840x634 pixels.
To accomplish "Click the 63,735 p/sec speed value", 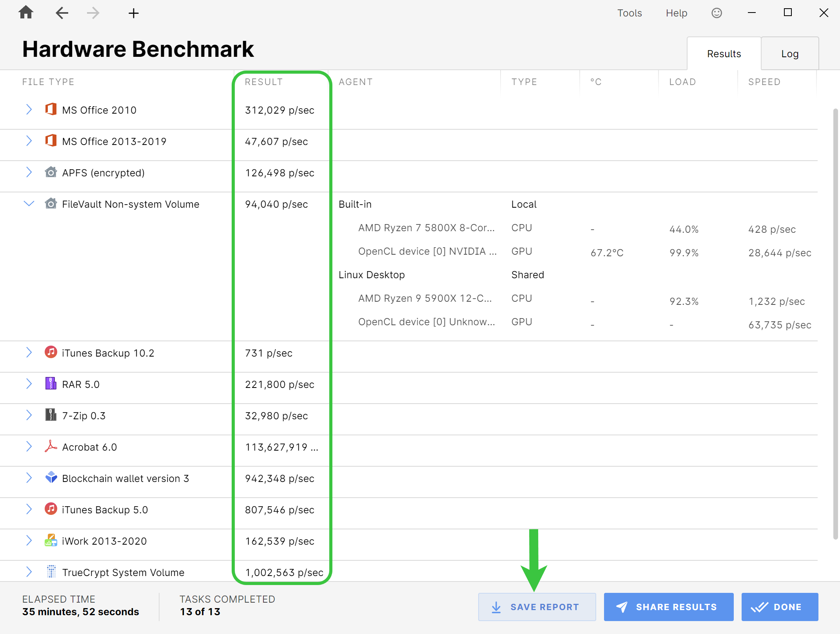I will click(x=780, y=325).
